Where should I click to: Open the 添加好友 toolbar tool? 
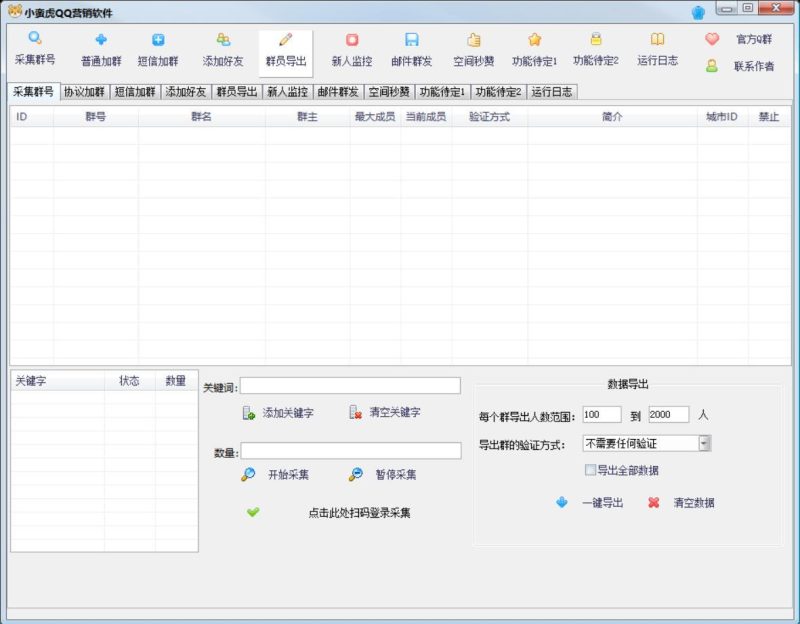223,41
